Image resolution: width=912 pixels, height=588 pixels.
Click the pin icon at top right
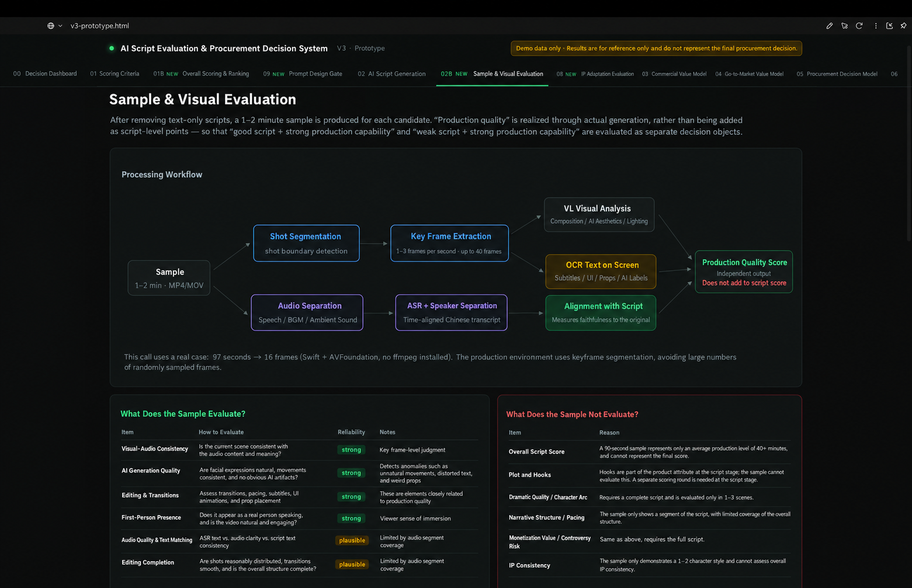pos(904,26)
